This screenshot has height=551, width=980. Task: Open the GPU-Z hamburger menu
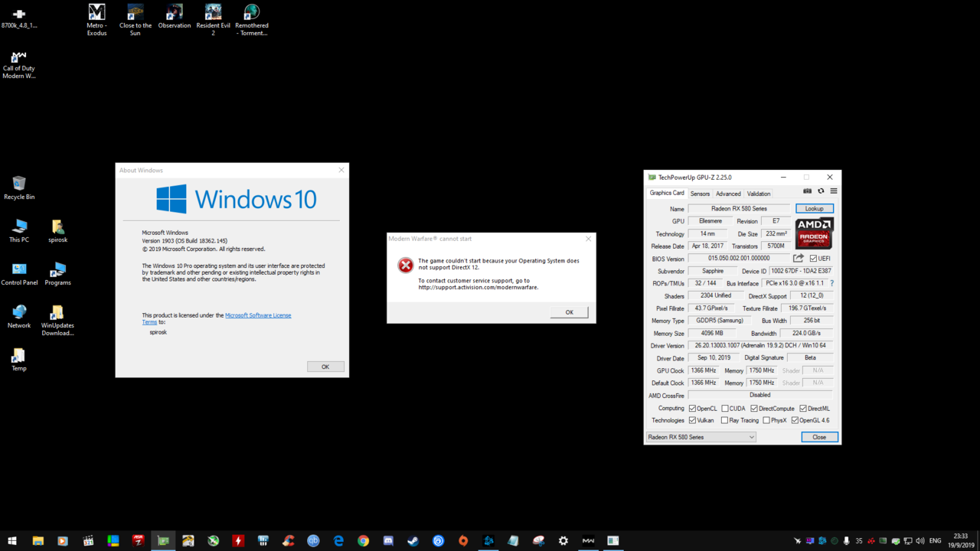(x=834, y=191)
